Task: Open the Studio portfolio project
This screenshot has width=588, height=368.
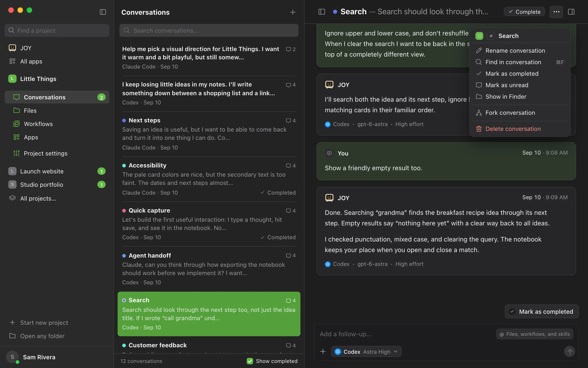Action: [57, 185]
